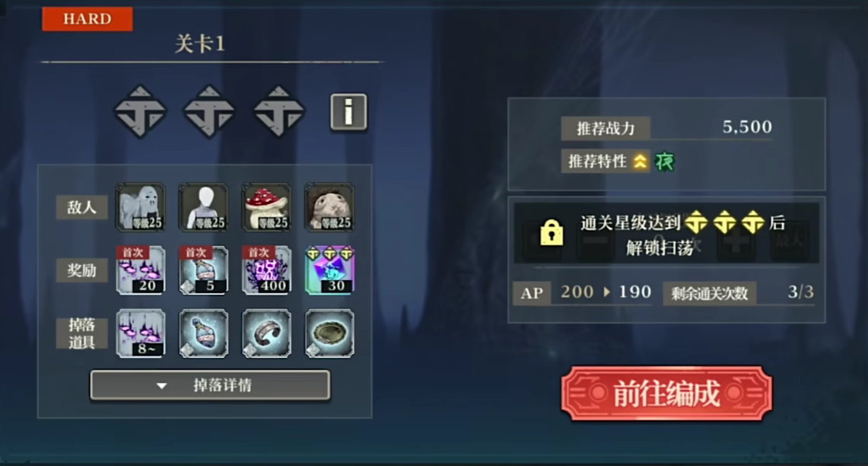868x466 pixels.
Task: View first-time reward of 20 purple crystals
Action: point(141,270)
